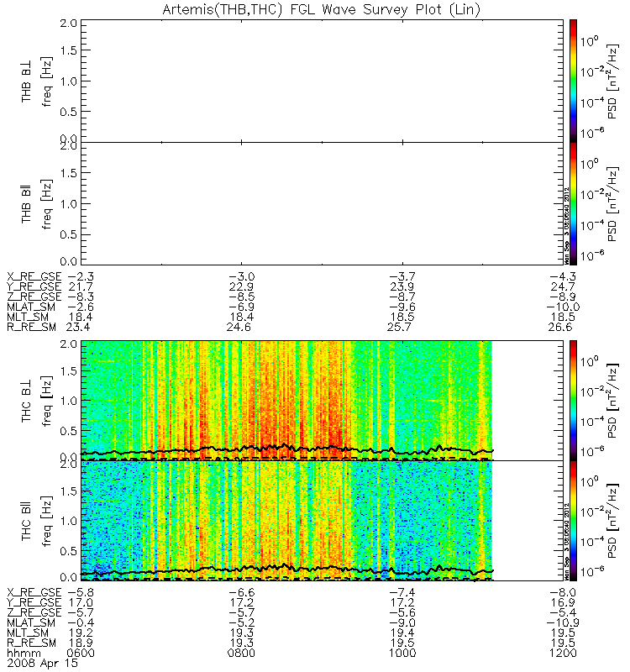Click the 'THC B⊥' axis label
The image size is (630, 672).
[26, 401]
